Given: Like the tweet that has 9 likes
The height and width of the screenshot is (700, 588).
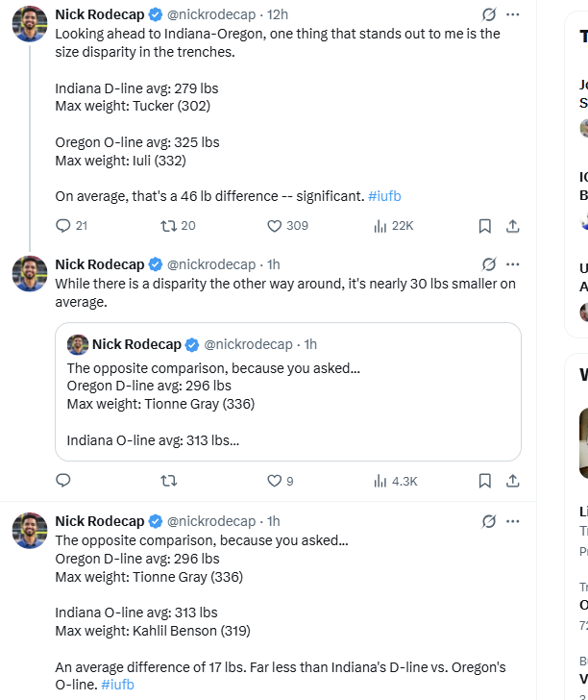Looking at the screenshot, I should click(274, 481).
